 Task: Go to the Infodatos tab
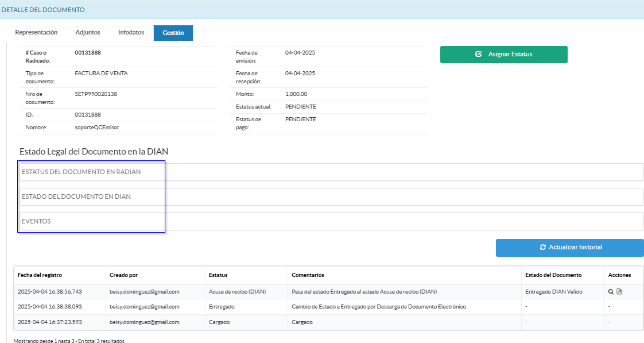131,33
